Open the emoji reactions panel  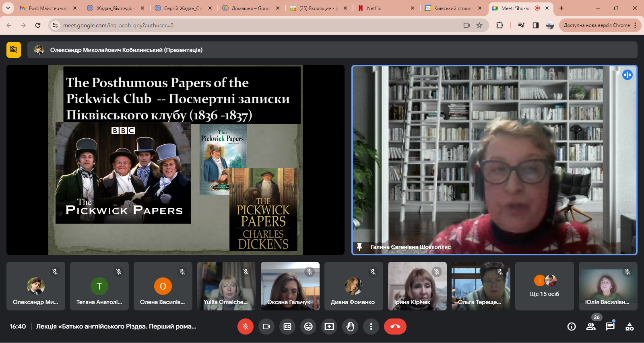click(308, 327)
